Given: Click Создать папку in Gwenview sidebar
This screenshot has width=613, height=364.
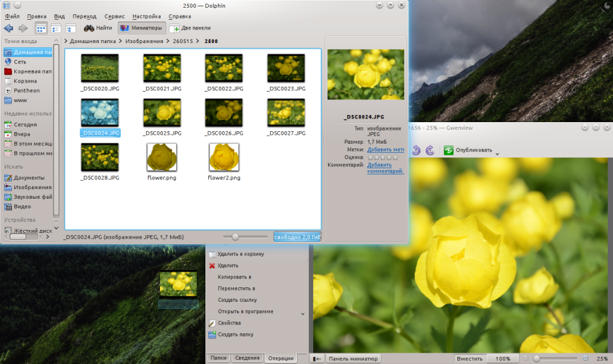Looking at the screenshot, I should pyautogui.click(x=231, y=334).
